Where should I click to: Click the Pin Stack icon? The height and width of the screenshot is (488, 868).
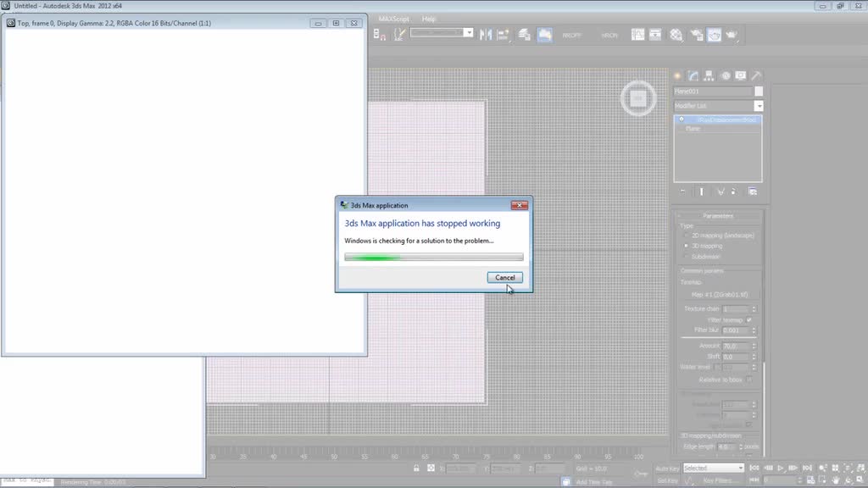pos(682,191)
